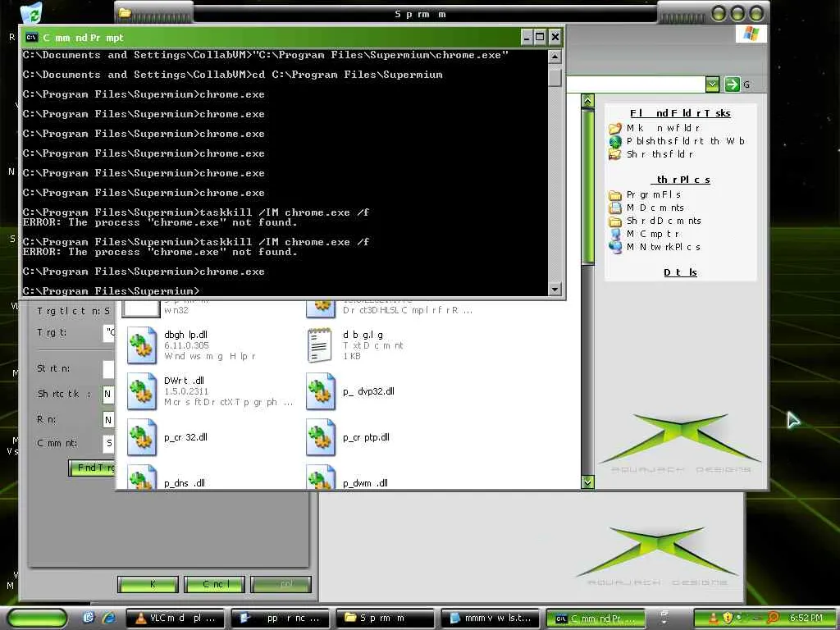Click the Go arrow icon beside address bar
This screenshot has width=840, height=630.
[x=732, y=84]
